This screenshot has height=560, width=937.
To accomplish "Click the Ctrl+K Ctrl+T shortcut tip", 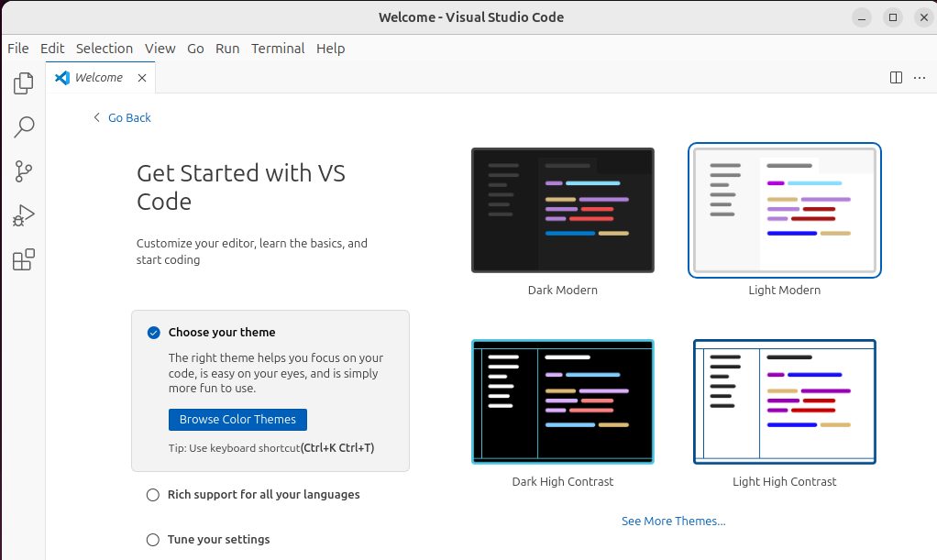I will click(x=337, y=447).
